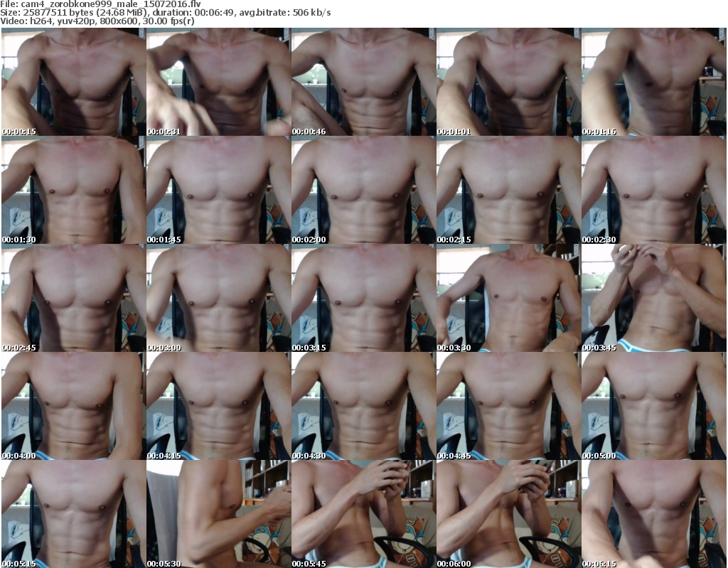
Task: Select the frame at 00:00:31
Action: pyautogui.click(x=219, y=82)
